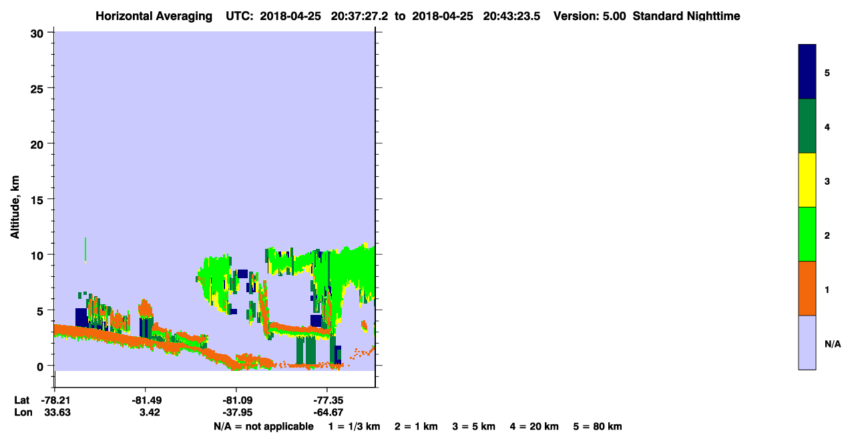868x445 pixels.
Task: Click longitude value -37.95
Action: point(236,412)
